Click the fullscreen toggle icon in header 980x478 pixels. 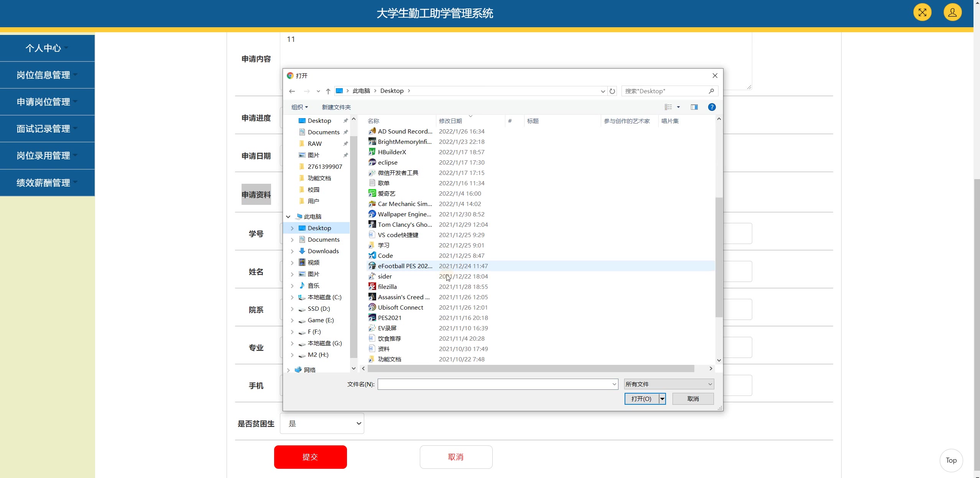pos(922,13)
